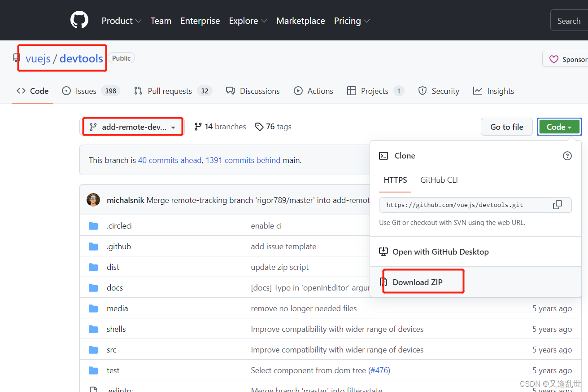Click the clone help question mark icon
The image size is (588, 392).
click(567, 156)
